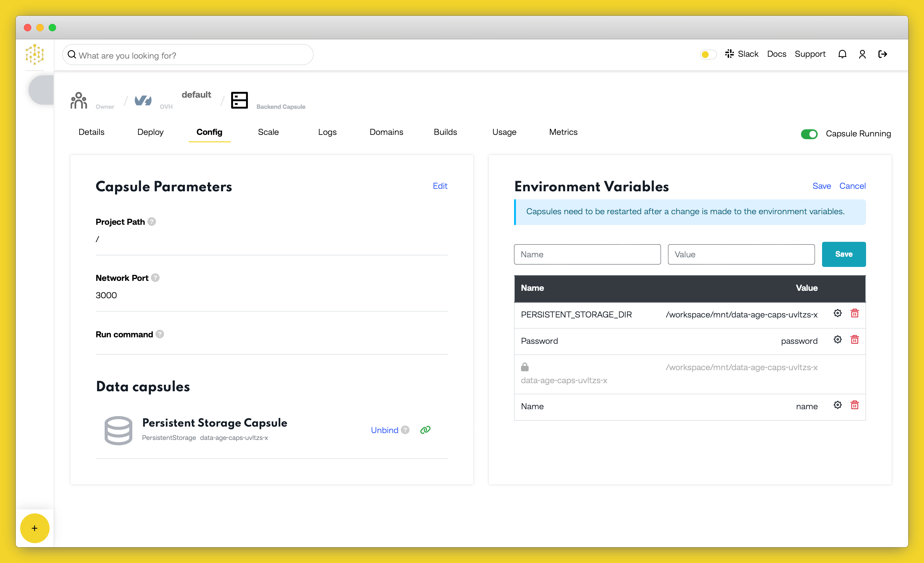Click the Backend Capsule server icon
Viewport: 924px width, 563px height.
pos(239,100)
